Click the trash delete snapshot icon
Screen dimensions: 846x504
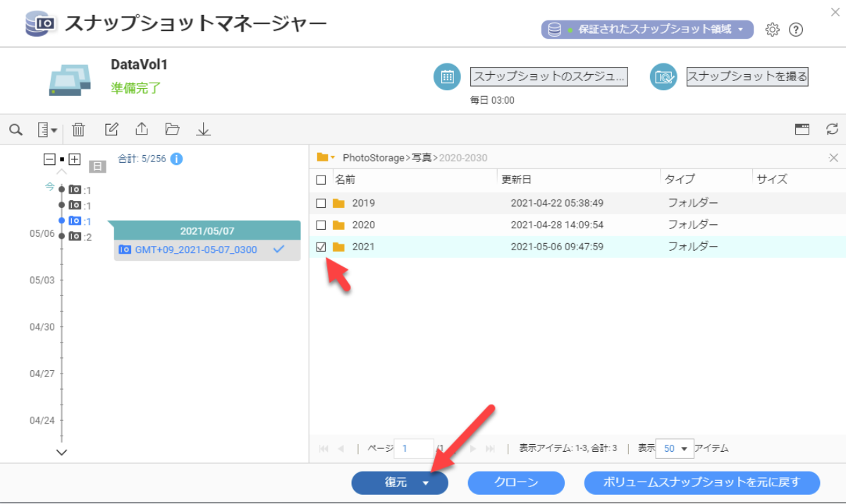tap(78, 130)
